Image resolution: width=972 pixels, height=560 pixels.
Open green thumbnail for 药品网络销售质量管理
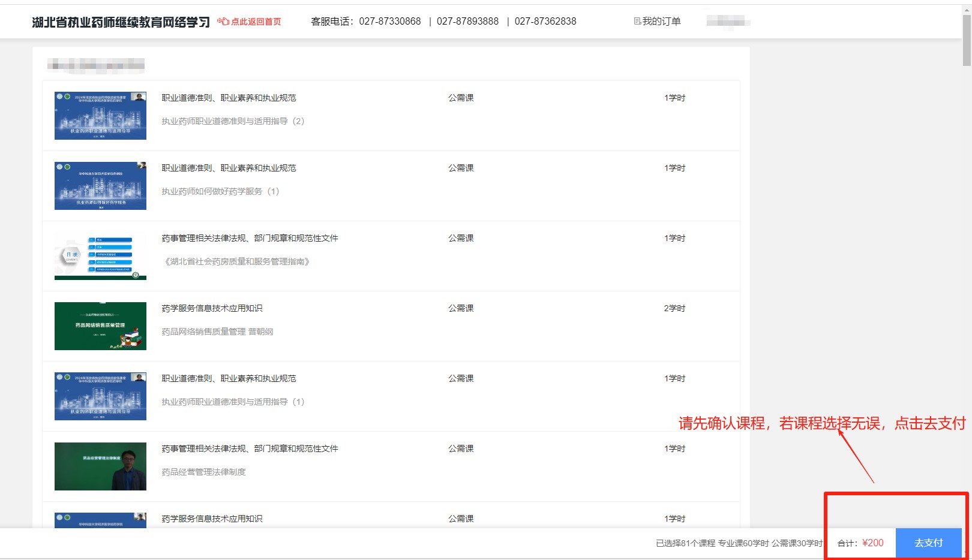pyautogui.click(x=100, y=326)
